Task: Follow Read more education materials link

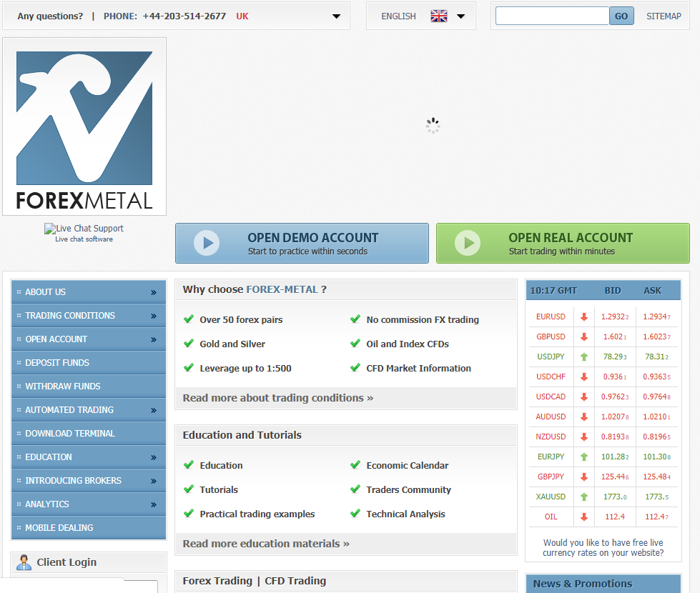Action: click(266, 544)
